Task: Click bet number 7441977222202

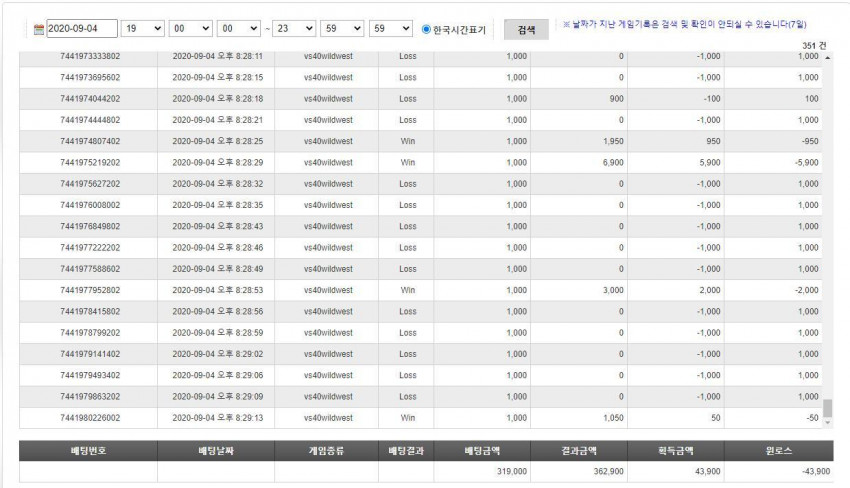Action: 90,248
